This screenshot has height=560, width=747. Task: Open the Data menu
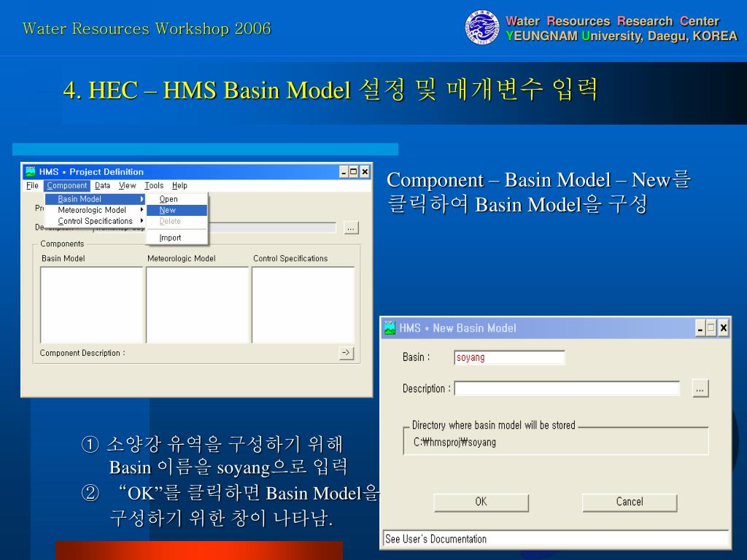click(x=102, y=186)
